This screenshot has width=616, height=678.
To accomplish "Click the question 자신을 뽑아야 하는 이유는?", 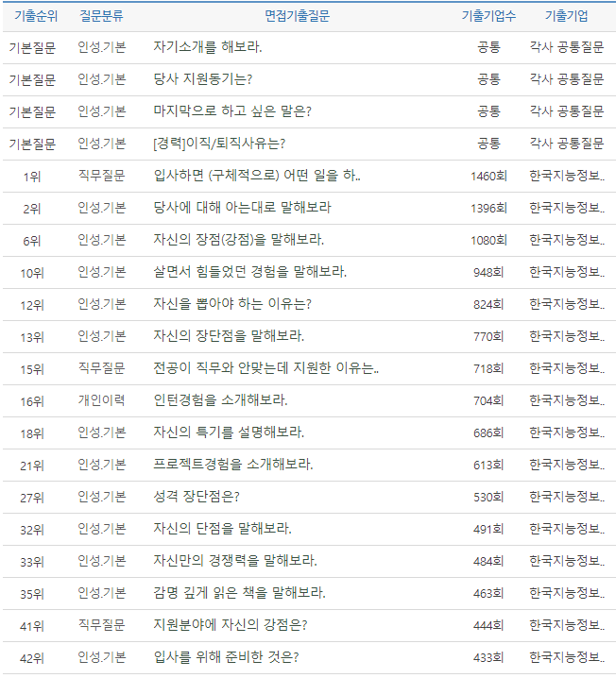I will (x=231, y=304).
